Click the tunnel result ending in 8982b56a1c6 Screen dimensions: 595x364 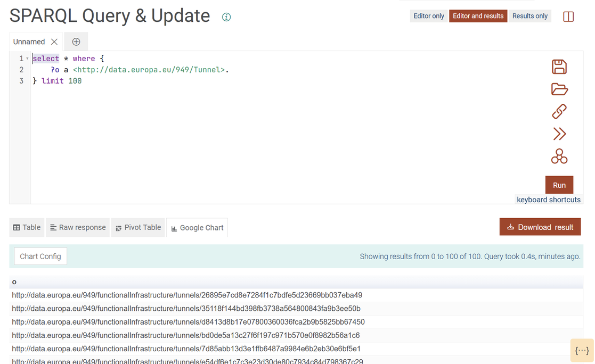[185, 335]
